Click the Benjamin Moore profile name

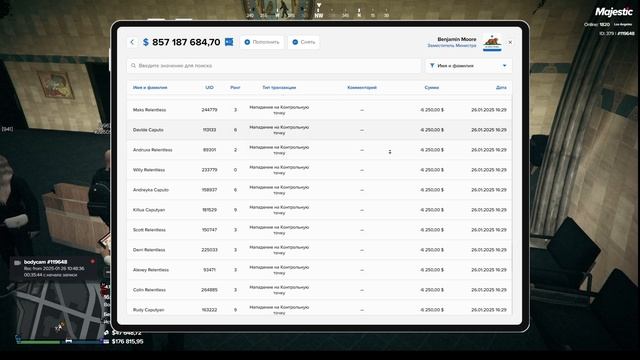pos(457,39)
